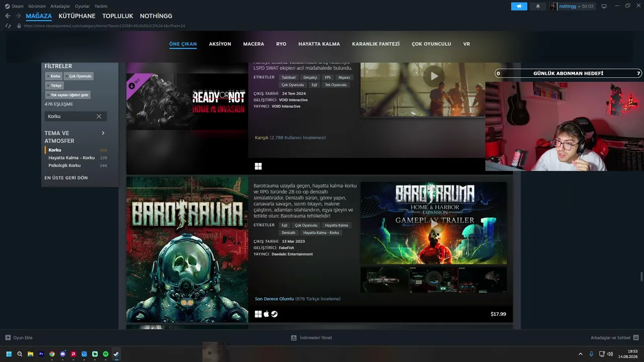Open the announcements megaphone button
This screenshot has width=644, height=362.
tap(519, 6)
